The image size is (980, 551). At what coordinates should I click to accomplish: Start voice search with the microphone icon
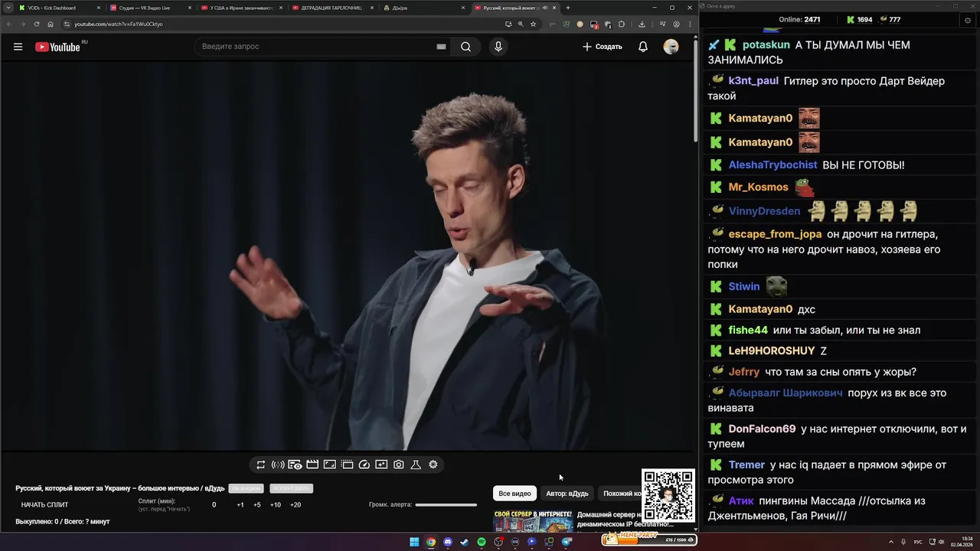[x=498, y=47]
